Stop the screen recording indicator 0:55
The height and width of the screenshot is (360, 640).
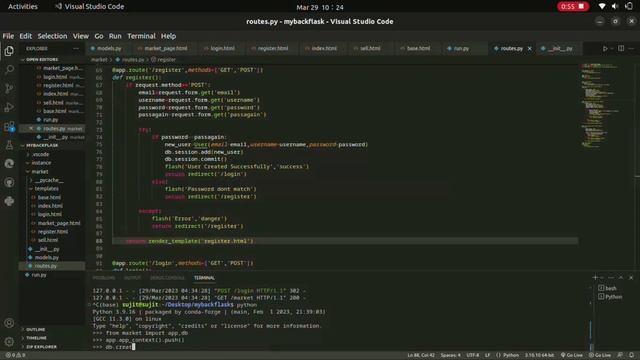click(x=573, y=7)
